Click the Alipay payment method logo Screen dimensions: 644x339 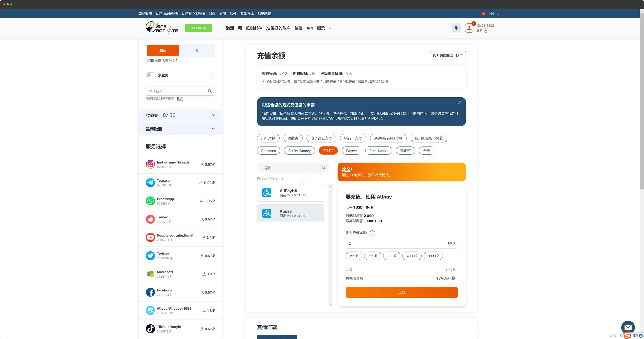267,213
